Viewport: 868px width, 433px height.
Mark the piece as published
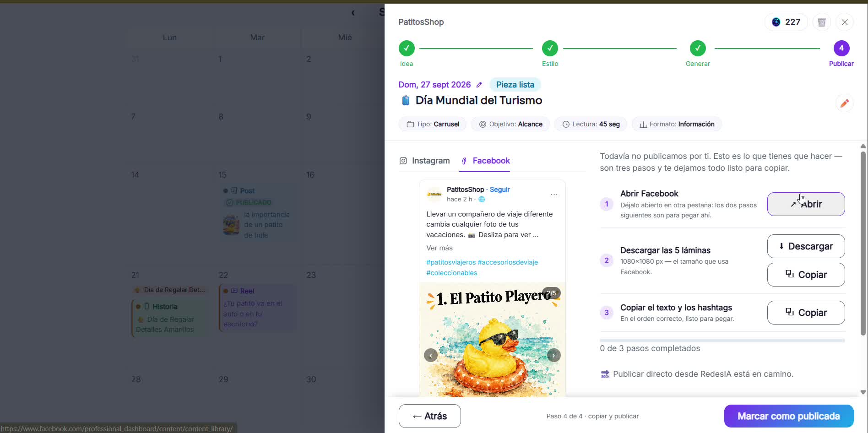pyautogui.click(x=789, y=416)
